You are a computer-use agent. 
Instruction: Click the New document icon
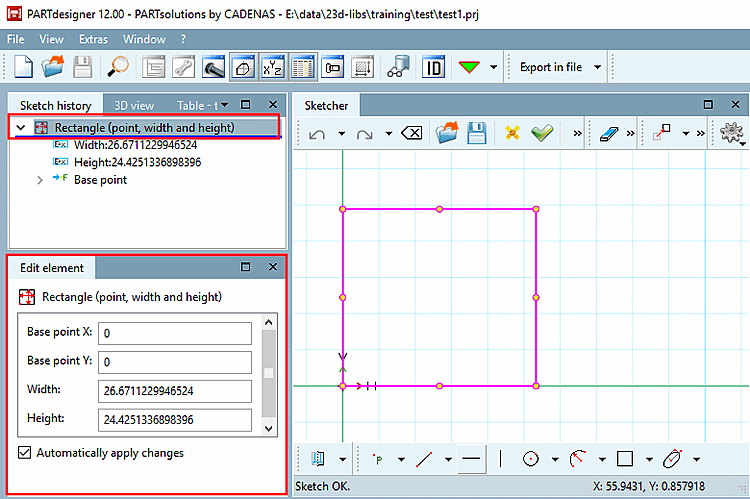click(x=24, y=67)
